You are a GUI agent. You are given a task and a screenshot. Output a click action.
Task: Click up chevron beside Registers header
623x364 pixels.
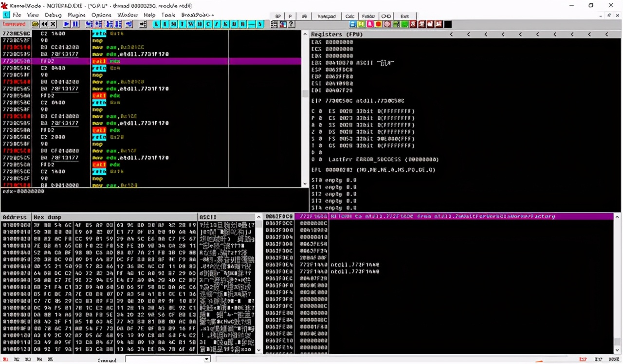pyautogui.click(x=451, y=34)
